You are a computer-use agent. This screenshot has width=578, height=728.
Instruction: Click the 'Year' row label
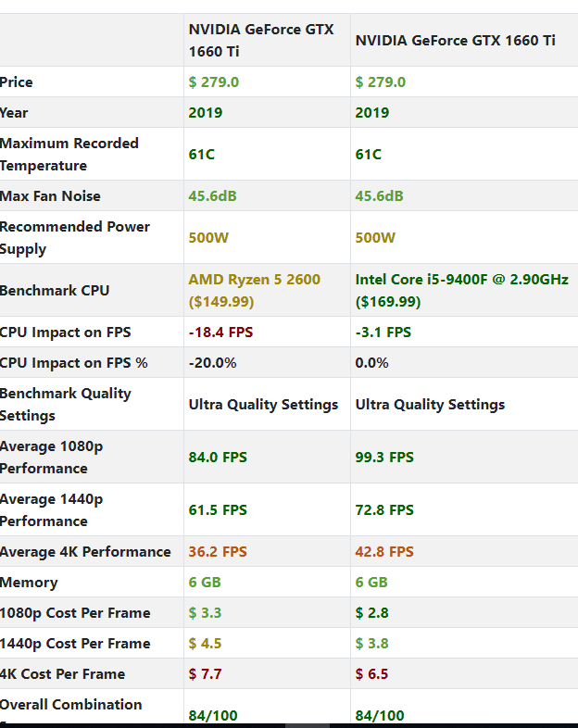[x=14, y=113]
